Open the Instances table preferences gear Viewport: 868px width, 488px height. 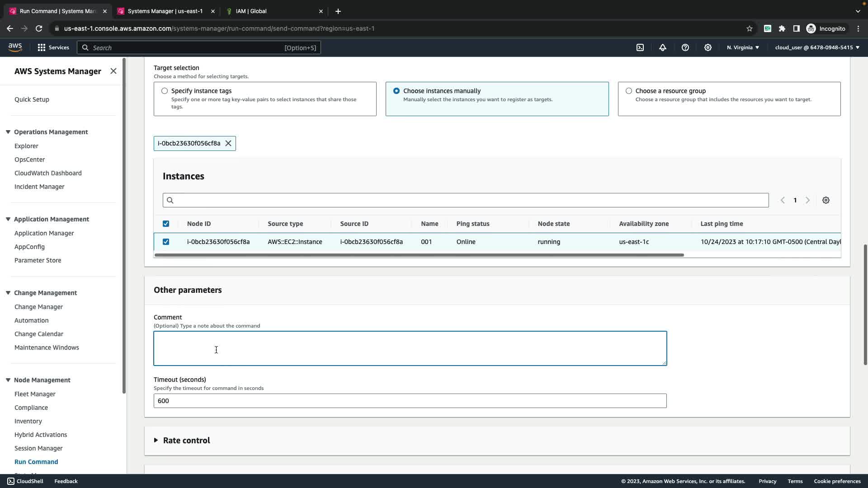coord(826,200)
